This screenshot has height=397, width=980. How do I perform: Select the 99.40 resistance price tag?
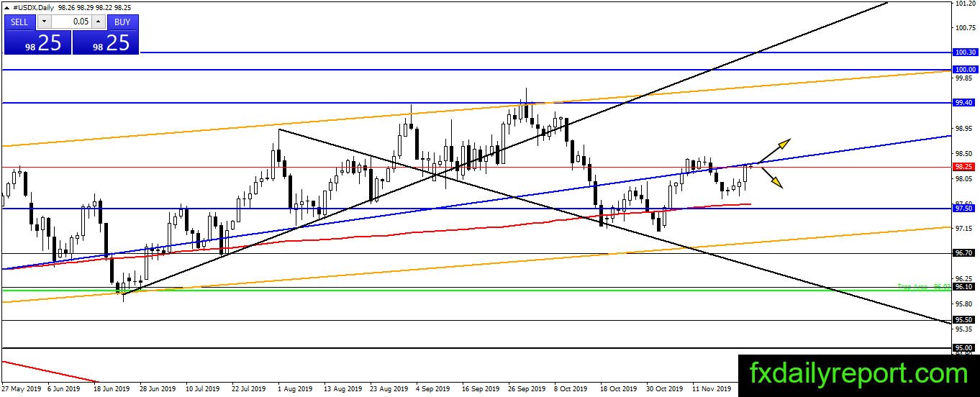point(963,103)
